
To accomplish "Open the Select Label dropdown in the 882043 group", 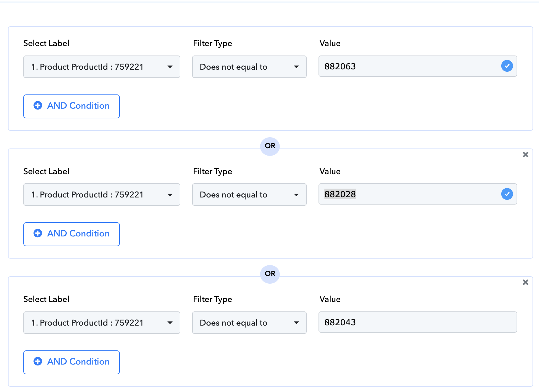I will [x=102, y=323].
